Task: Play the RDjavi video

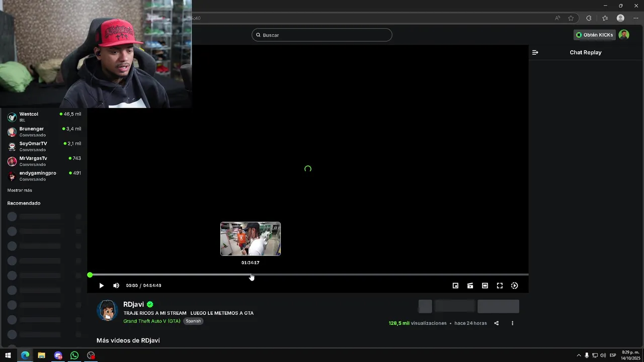Action: point(101,286)
